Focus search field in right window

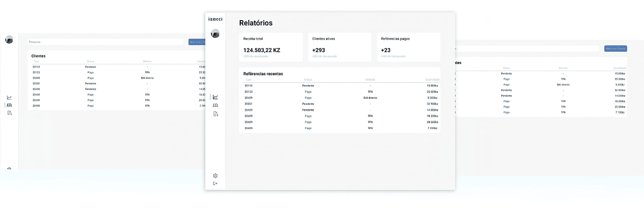click(x=527, y=48)
